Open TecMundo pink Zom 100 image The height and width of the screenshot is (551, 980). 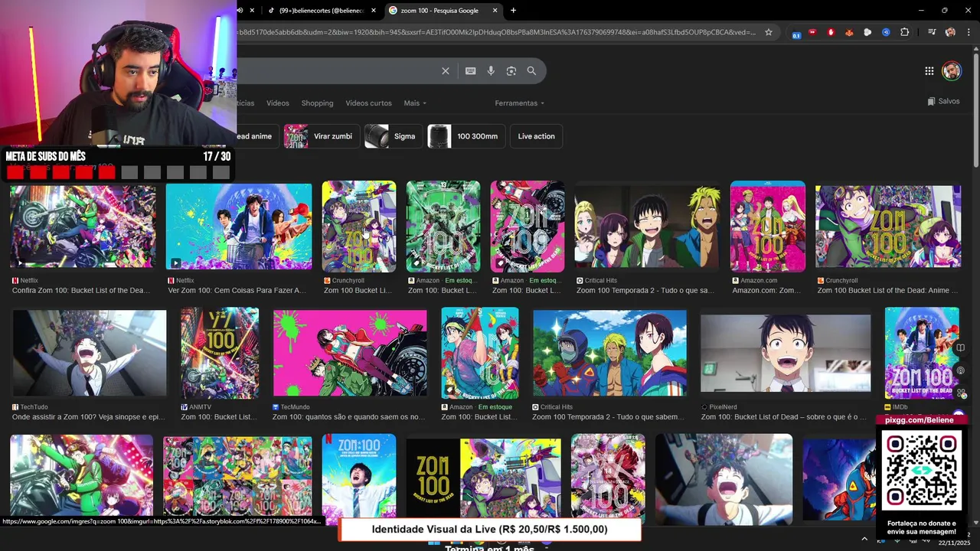click(x=350, y=353)
